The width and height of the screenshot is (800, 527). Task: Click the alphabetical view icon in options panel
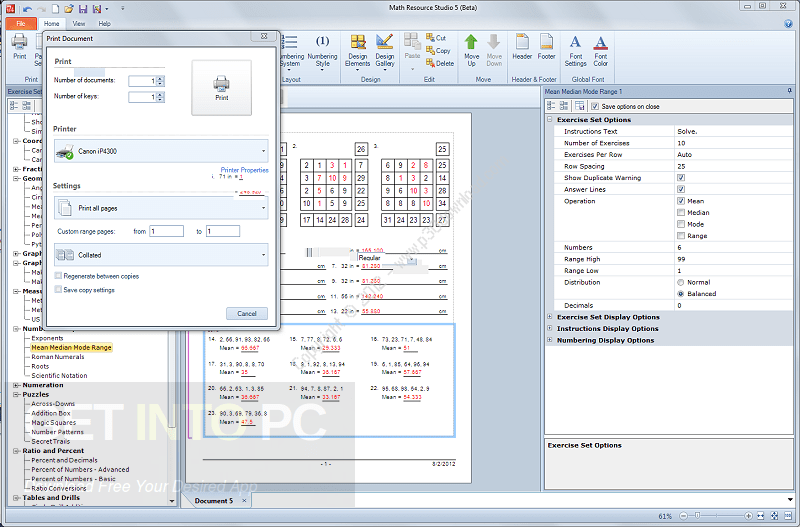tap(564, 106)
